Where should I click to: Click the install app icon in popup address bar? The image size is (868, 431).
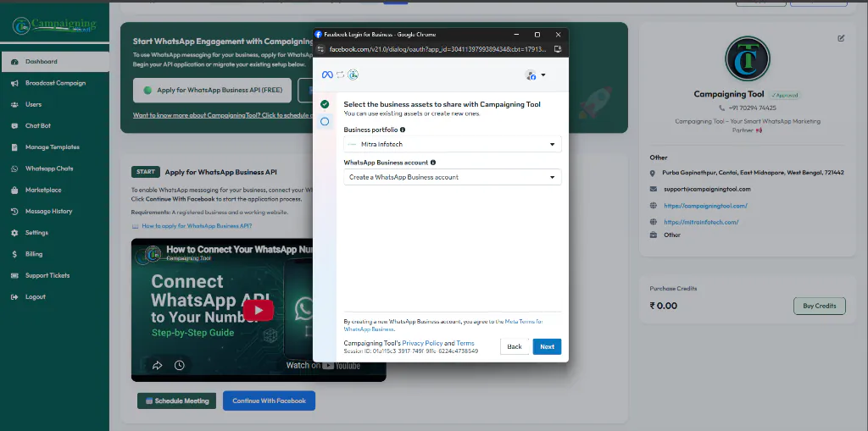click(x=558, y=48)
